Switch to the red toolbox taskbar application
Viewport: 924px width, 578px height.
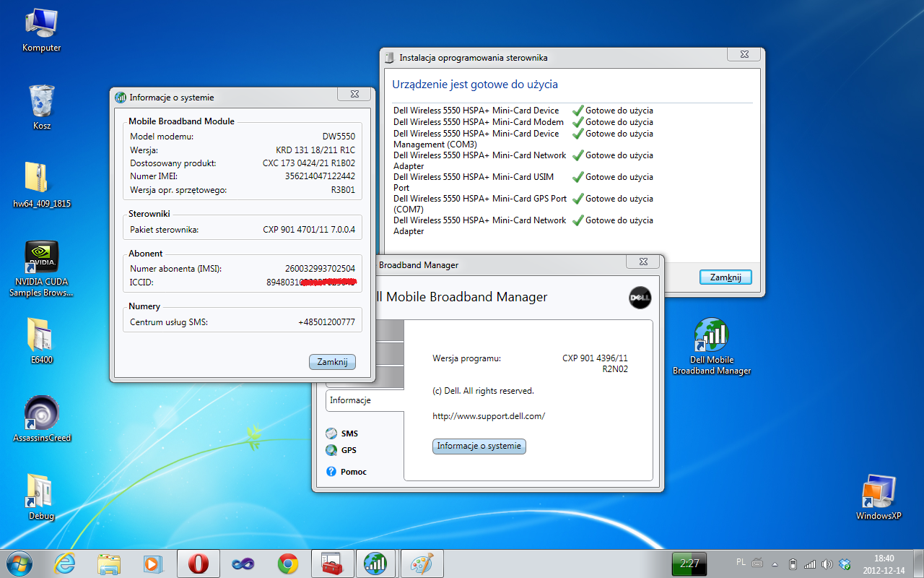click(332, 564)
